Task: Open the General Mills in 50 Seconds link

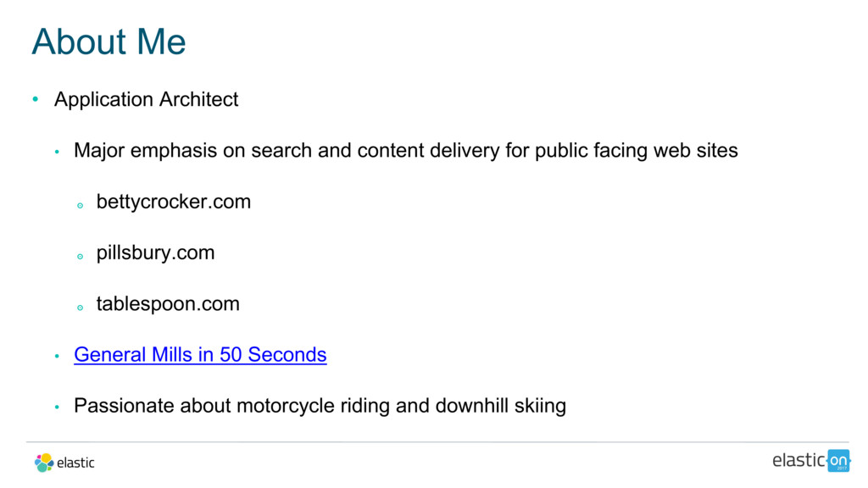Action: click(x=200, y=354)
